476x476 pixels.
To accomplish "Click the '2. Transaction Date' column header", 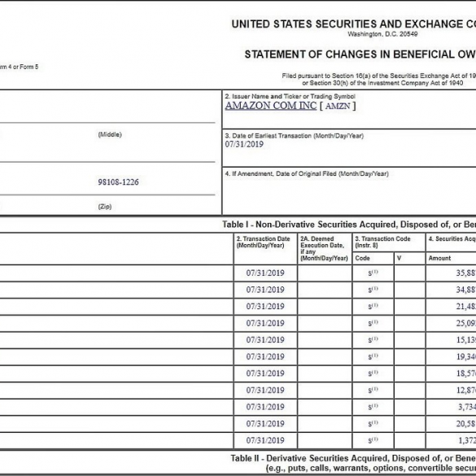I will point(263,242).
